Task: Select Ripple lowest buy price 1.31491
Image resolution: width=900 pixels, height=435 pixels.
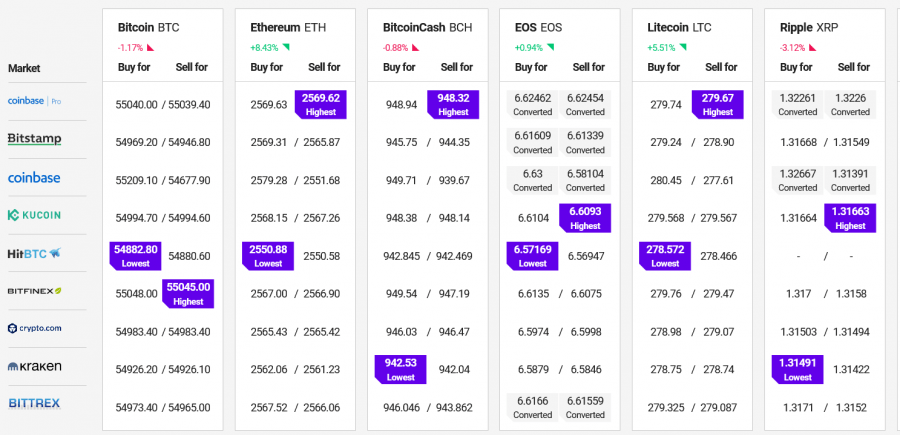Action: tap(798, 370)
